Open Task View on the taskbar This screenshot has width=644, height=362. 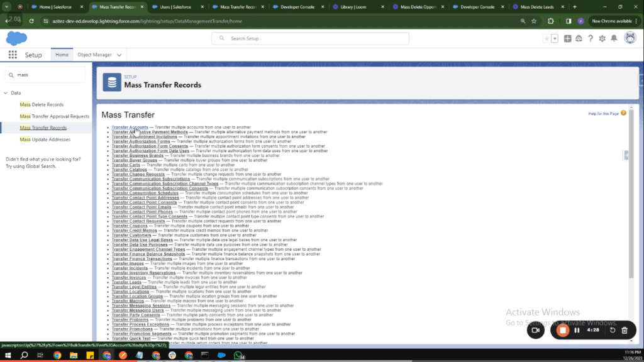(x=40, y=356)
